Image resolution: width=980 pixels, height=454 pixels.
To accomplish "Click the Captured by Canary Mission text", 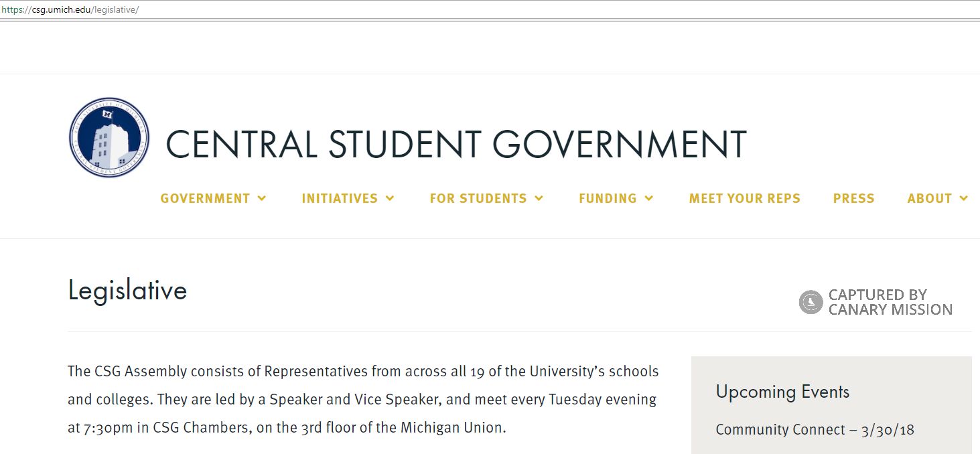I will point(890,302).
